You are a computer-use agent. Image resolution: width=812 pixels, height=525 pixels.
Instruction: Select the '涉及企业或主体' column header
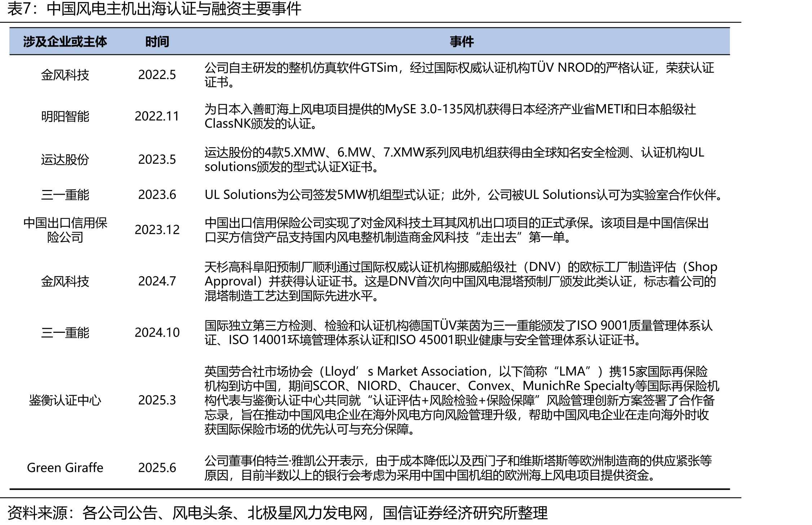pos(65,42)
